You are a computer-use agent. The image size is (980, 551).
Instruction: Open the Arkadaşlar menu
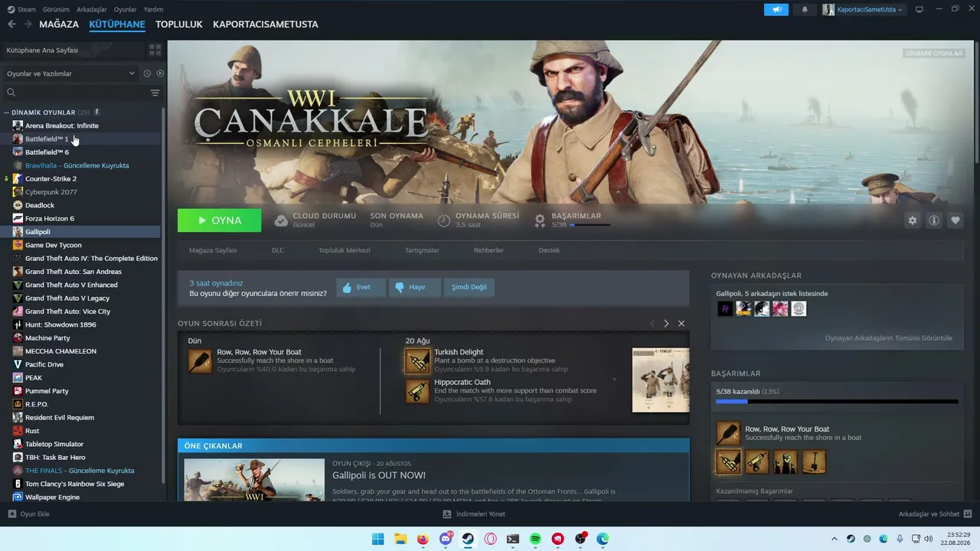(92, 9)
